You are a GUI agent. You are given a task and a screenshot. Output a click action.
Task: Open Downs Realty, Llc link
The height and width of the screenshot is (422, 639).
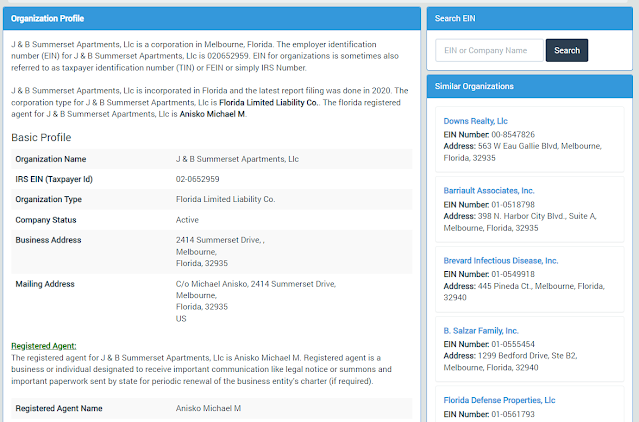(475, 121)
